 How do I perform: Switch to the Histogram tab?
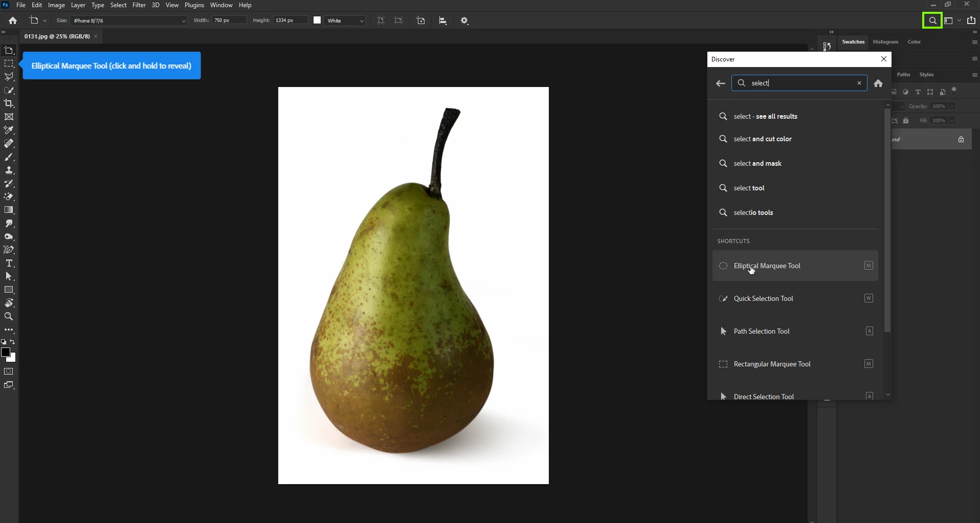coord(886,42)
